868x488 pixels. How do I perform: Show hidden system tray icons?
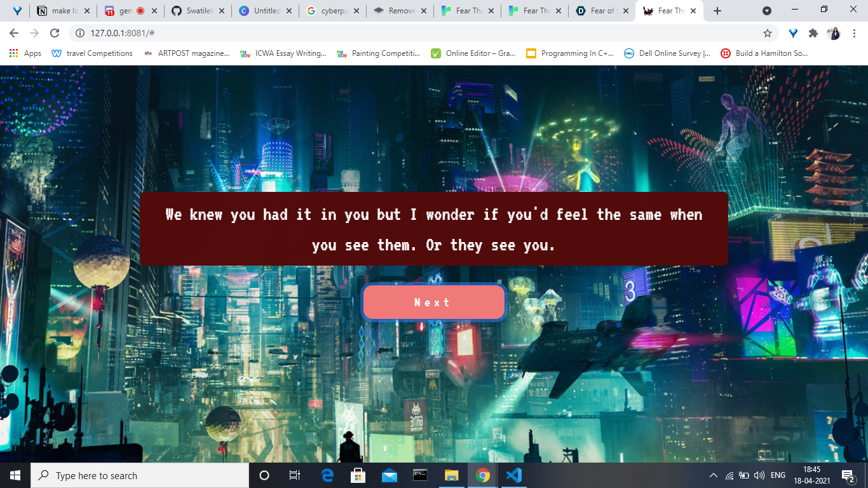pos(714,475)
